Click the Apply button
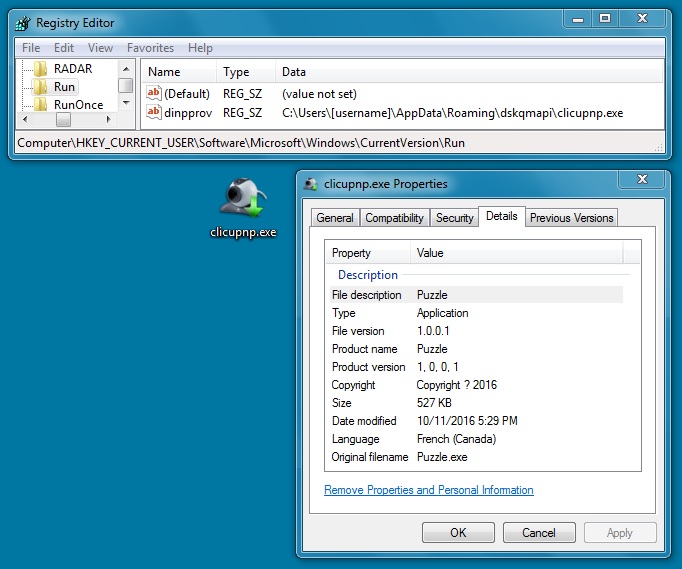The image size is (682, 569). [x=620, y=532]
